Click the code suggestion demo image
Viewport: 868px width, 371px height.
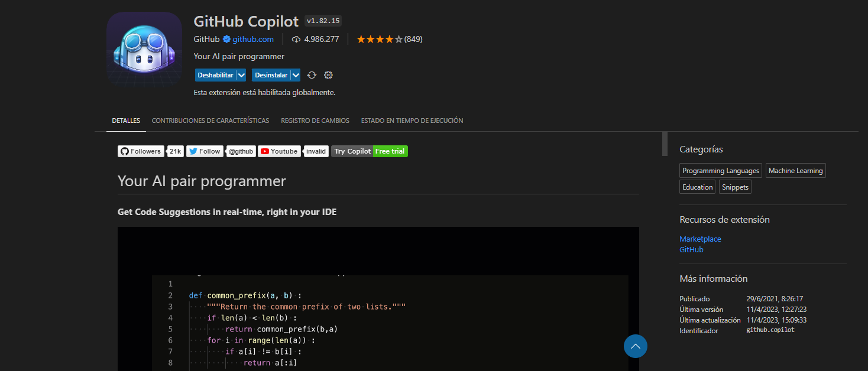click(378, 299)
